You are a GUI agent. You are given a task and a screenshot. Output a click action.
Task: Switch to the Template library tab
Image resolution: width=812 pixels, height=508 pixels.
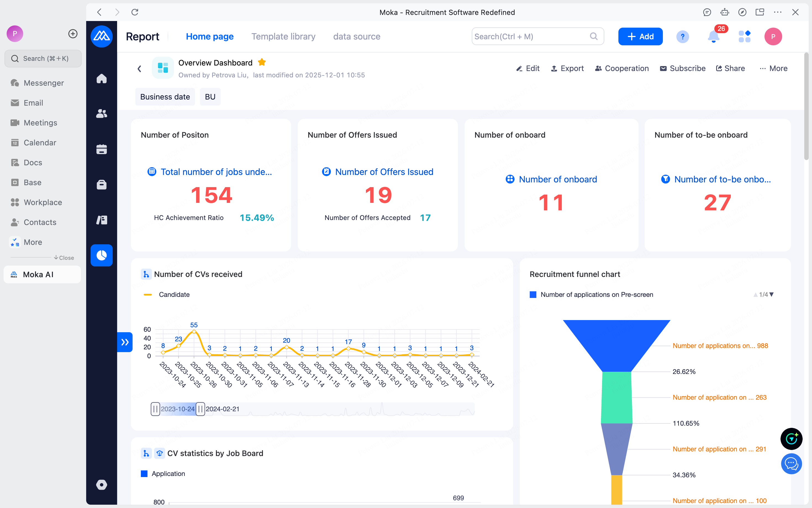click(x=283, y=36)
